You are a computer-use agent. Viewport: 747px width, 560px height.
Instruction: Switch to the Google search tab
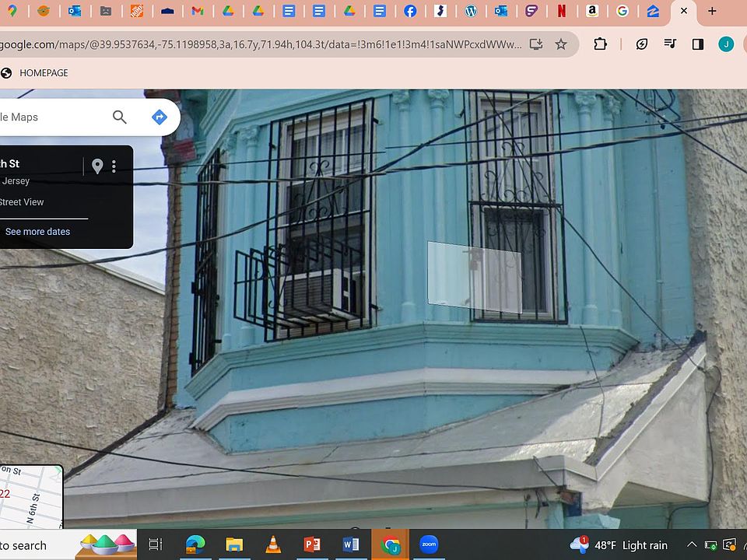point(622,10)
